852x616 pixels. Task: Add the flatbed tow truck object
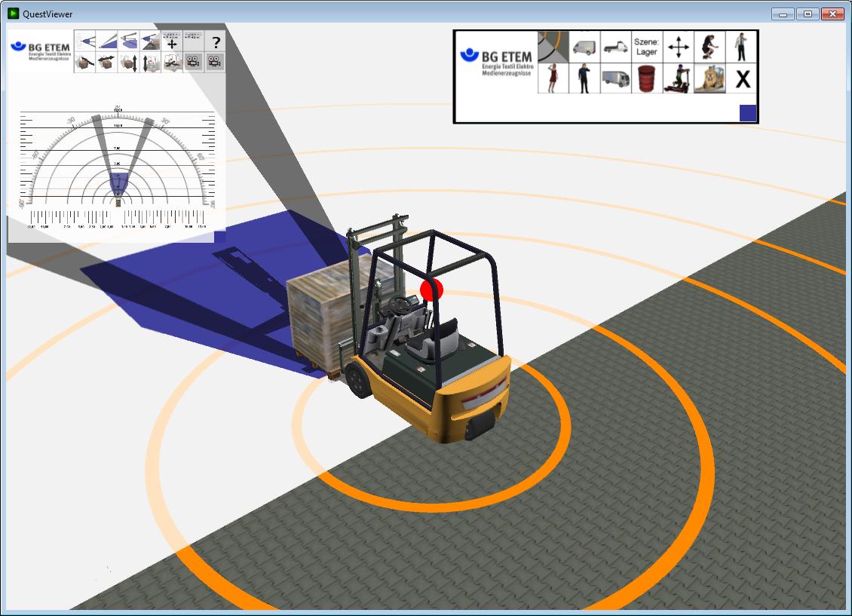pyautogui.click(x=616, y=47)
